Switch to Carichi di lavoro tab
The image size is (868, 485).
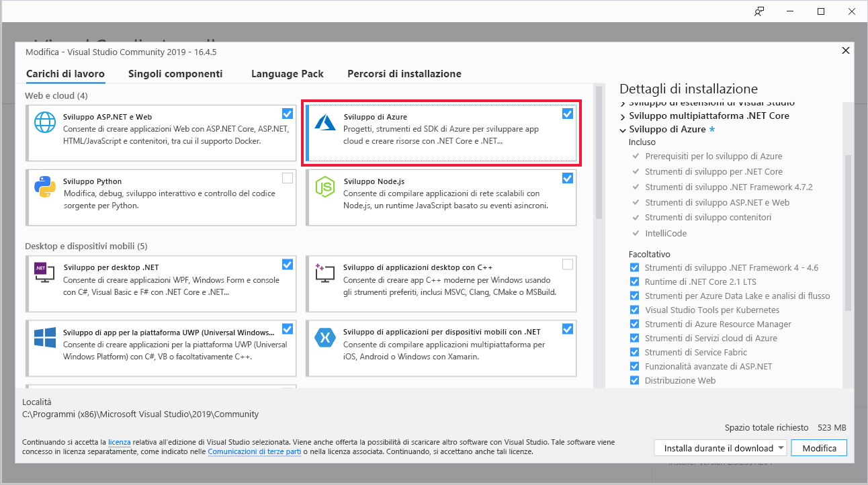[x=65, y=74]
